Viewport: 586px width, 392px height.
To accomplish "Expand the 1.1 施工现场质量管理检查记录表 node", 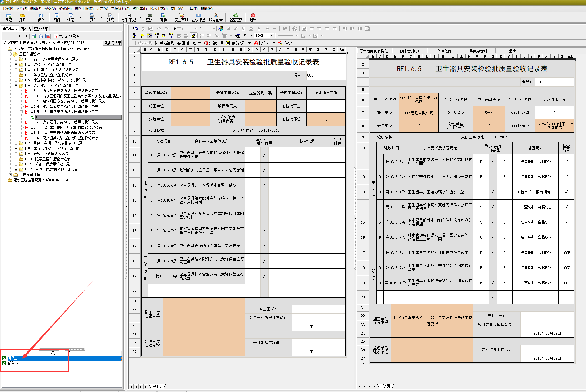I will (16, 59).
